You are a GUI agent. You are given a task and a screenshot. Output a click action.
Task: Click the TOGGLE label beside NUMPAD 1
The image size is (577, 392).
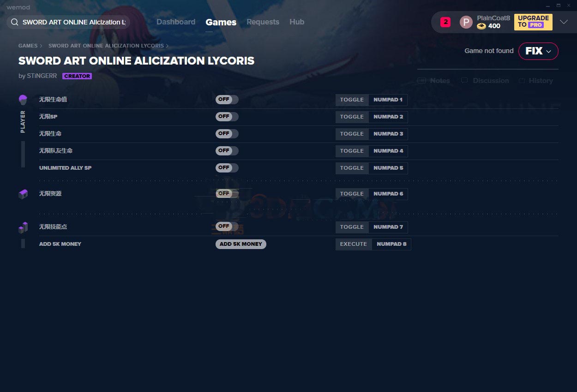[352, 100]
